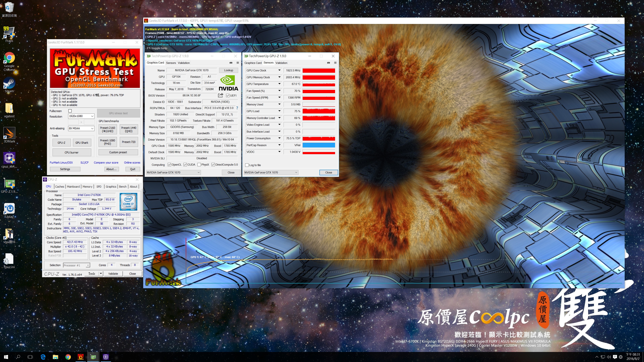Click the CPU burner button
Viewport: 644px width, 362px height.
pyautogui.click(x=71, y=152)
